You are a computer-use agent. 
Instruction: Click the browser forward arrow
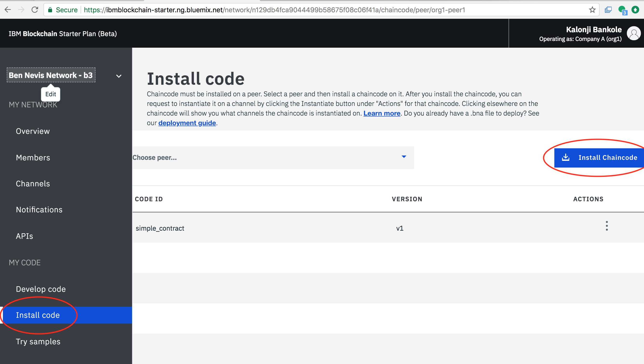coord(21,10)
